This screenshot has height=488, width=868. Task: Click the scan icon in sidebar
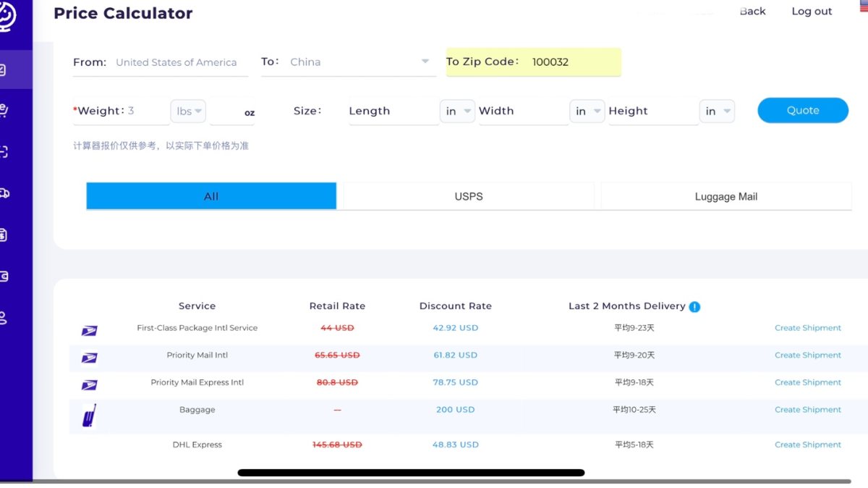pos(4,152)
